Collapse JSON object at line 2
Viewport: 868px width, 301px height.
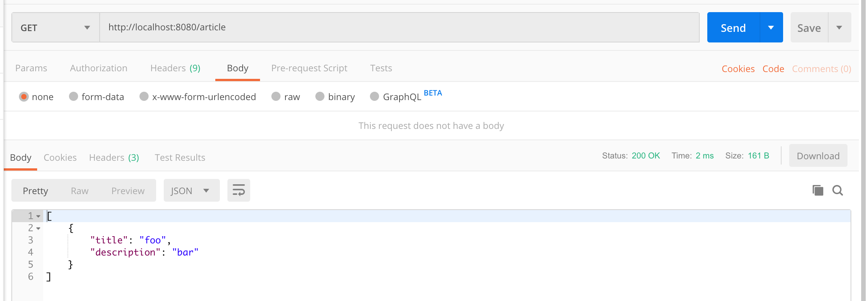tap(38, 229)
